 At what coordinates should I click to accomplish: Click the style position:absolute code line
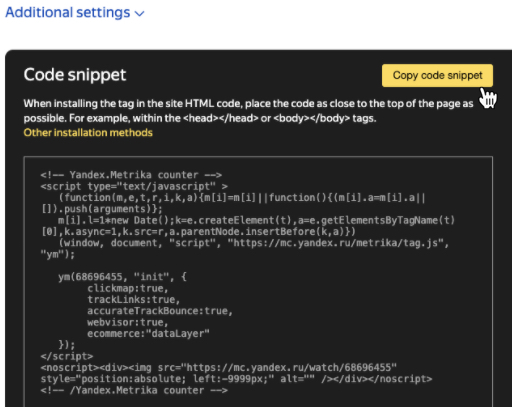(236, 379)
